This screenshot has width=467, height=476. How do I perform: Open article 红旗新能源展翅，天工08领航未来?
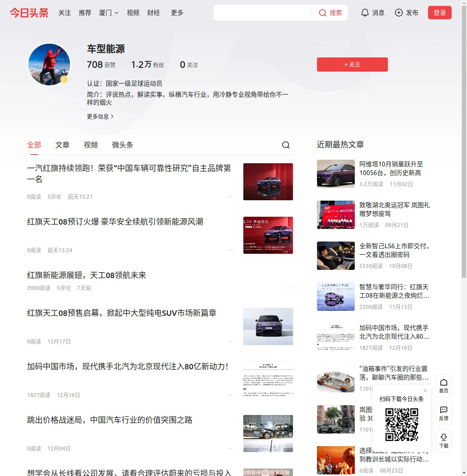tap(87, 275)
